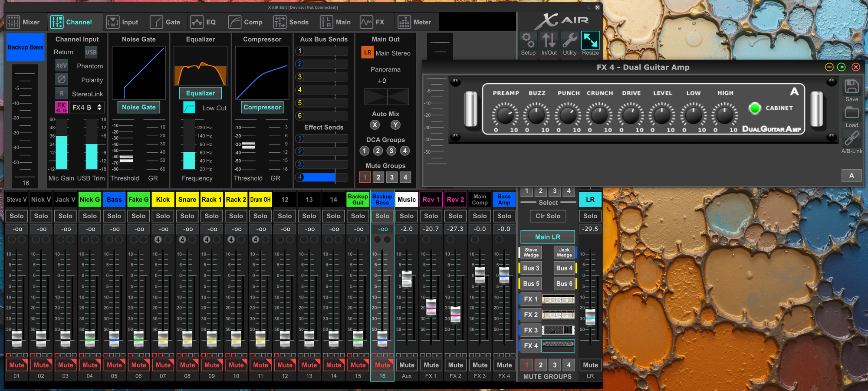Switch to the Sends tab
The width and height of the screenshot is (868, 391).
[291, 22]
